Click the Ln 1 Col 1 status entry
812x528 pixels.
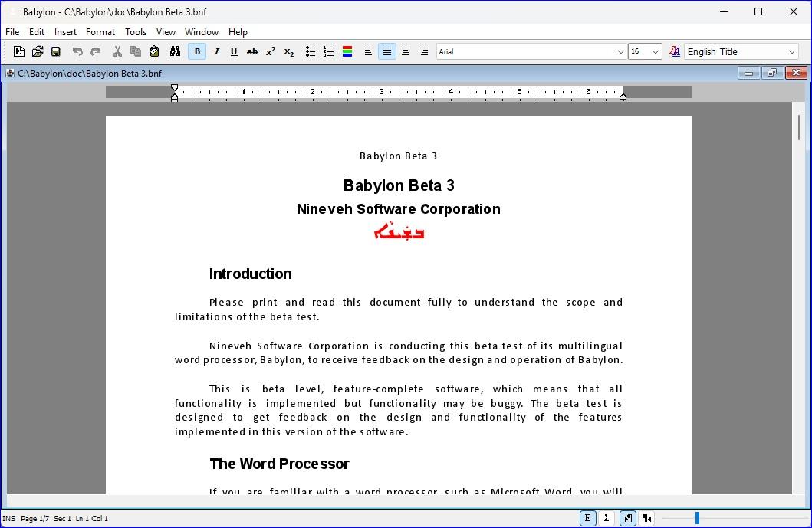click(x=92, y=518)
